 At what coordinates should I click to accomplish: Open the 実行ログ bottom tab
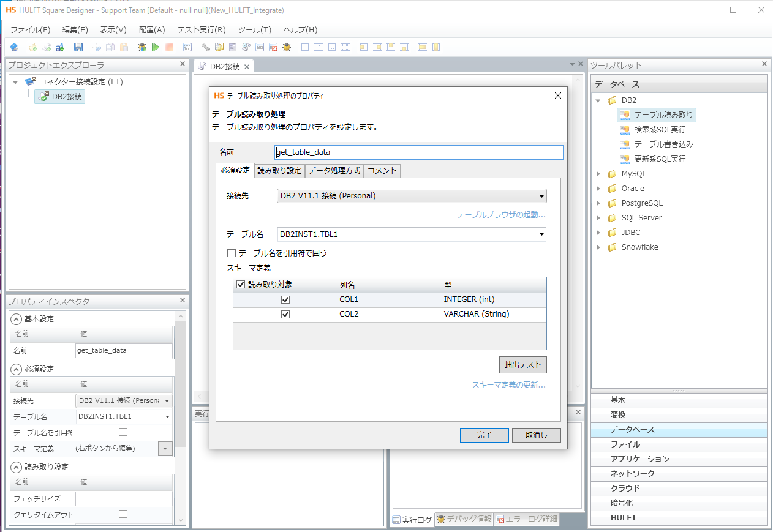pos(412,520)
